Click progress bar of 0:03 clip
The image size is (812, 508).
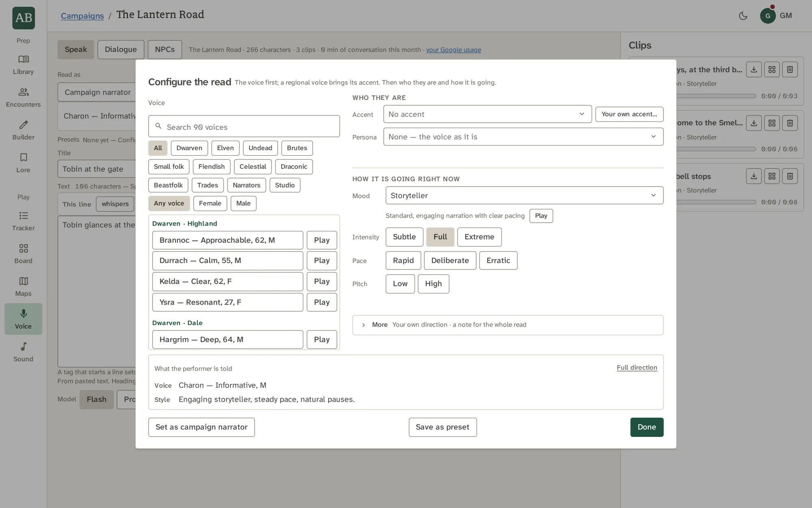pyautogui.click(x=715, y=96)
